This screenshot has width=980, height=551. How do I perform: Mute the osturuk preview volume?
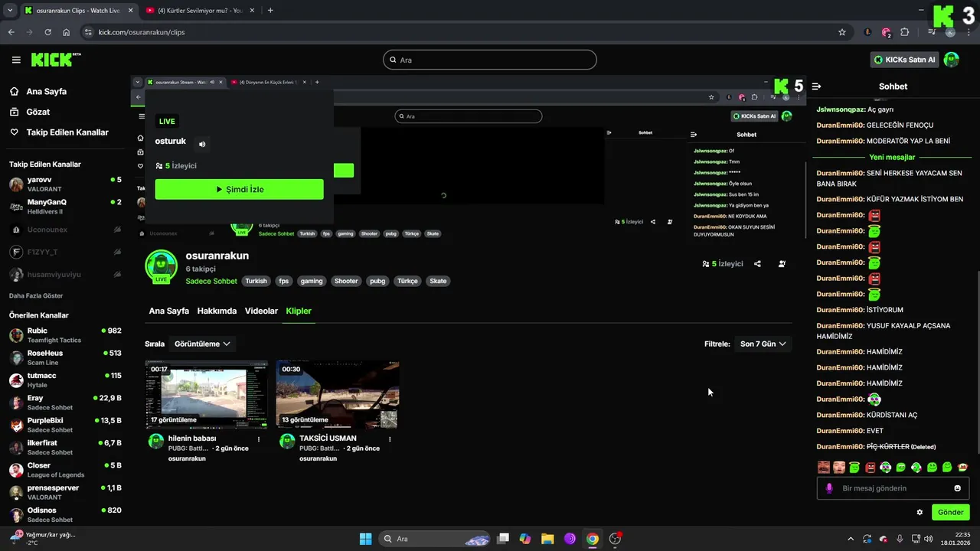click(202, 144)
